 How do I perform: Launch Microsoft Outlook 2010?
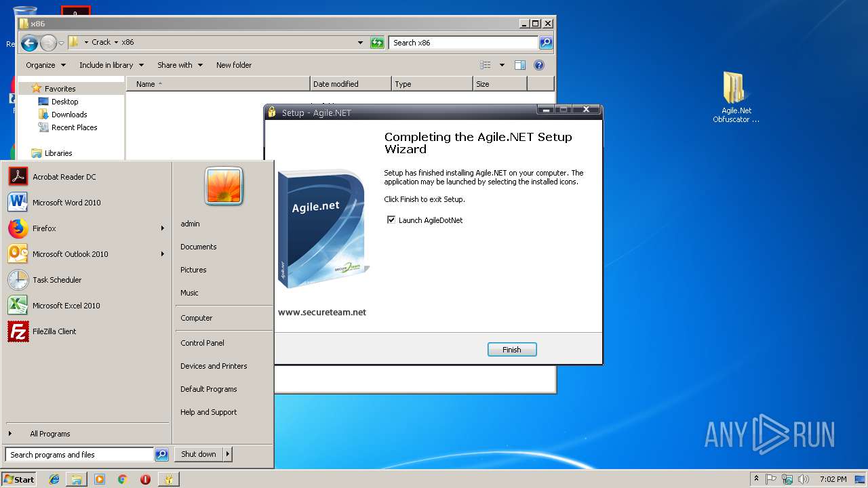tap(86, 254)
